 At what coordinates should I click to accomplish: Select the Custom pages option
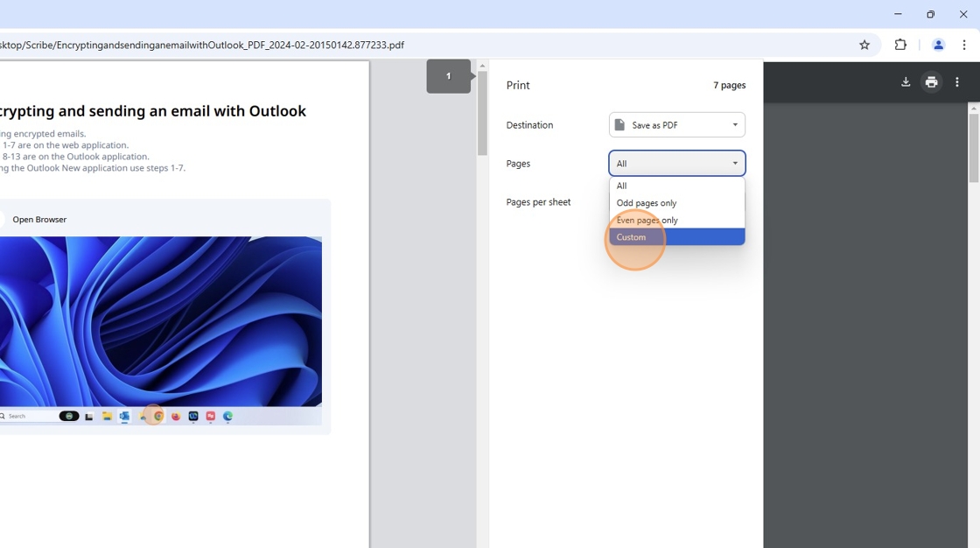pyautogui.click(x=677, y=237)
